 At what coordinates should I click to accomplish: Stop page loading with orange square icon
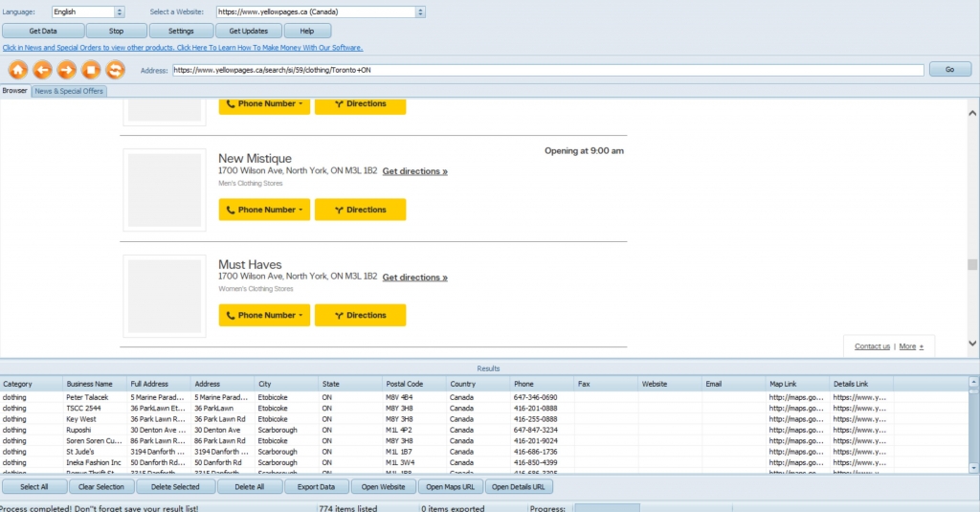pos(91,70)
